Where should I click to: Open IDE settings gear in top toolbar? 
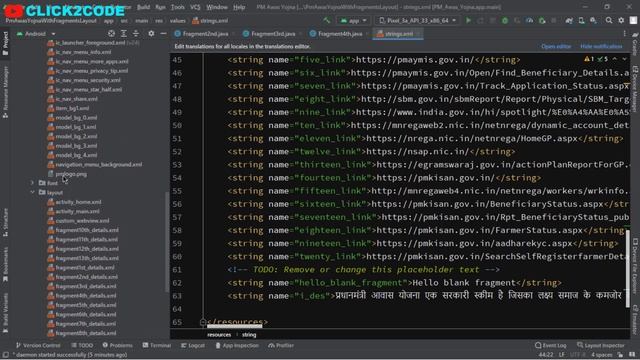pyautogui.click(x=621, y=20)
